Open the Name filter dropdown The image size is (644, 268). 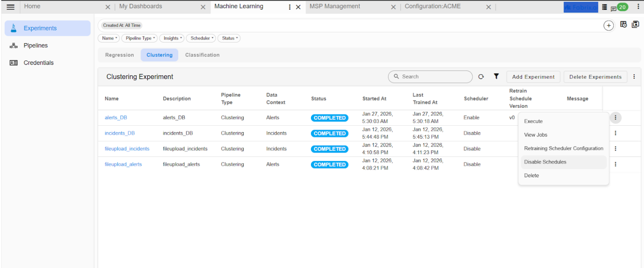[x=109, y=38]
